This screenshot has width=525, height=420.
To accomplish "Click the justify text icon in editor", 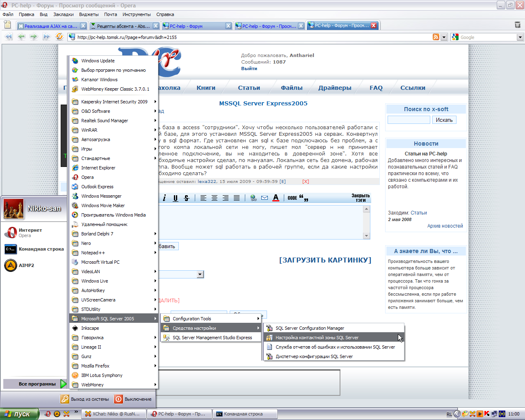I will coord(237,198).
